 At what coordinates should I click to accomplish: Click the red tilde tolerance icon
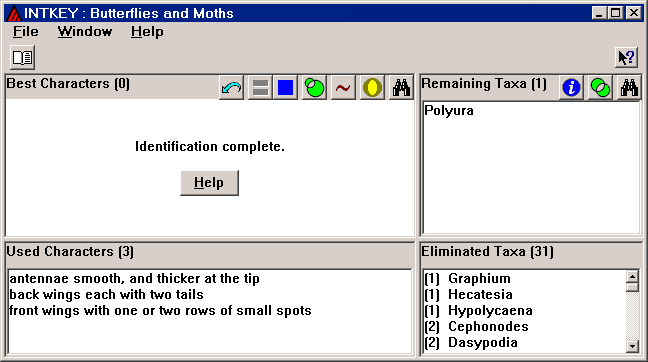coord(343,88)
